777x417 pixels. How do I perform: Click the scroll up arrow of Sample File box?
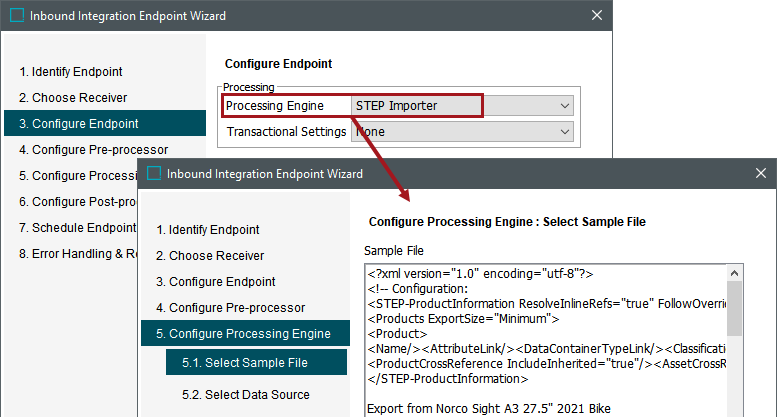click(x=734, y=272)
